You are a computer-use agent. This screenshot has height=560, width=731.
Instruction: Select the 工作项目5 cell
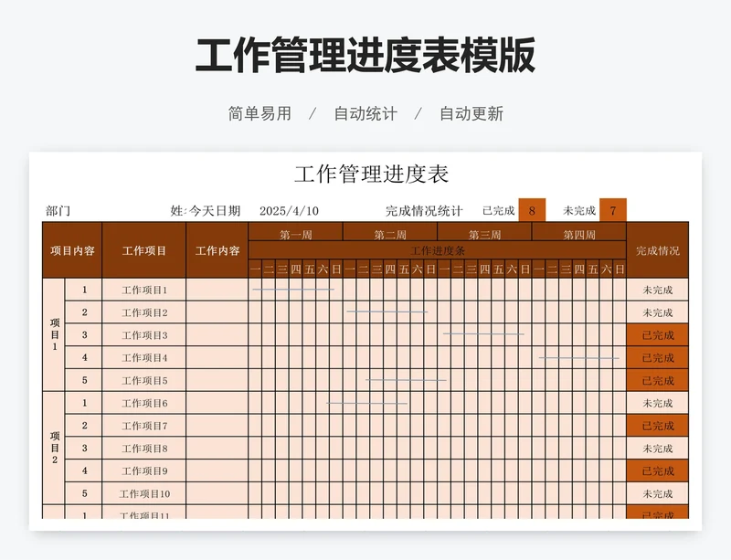click(144, 380)
